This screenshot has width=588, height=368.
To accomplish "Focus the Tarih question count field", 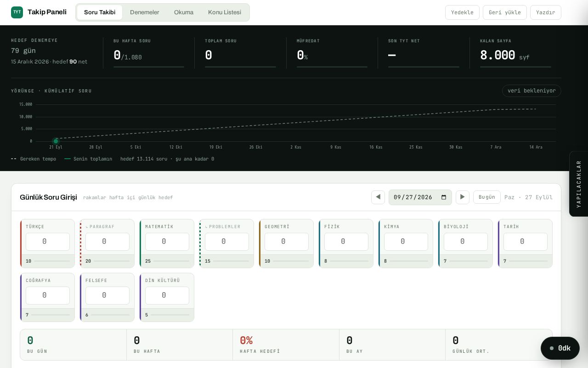I will pos(526,241).
